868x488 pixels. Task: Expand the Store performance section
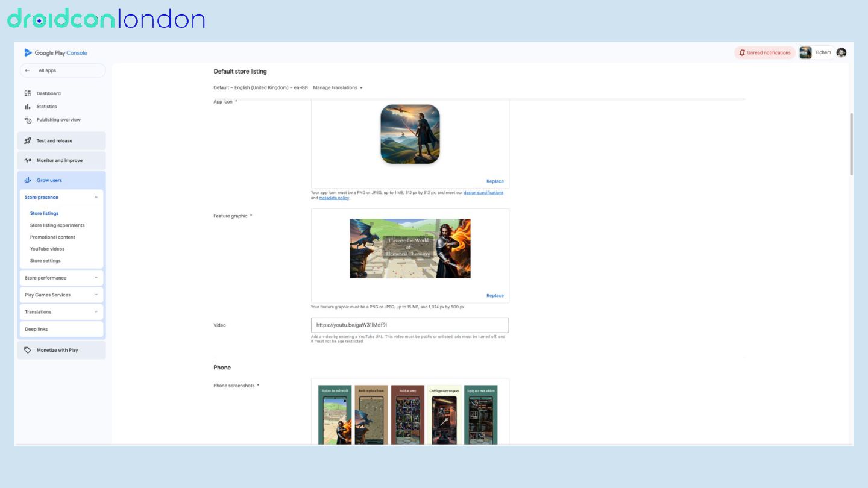click(96, 278)
